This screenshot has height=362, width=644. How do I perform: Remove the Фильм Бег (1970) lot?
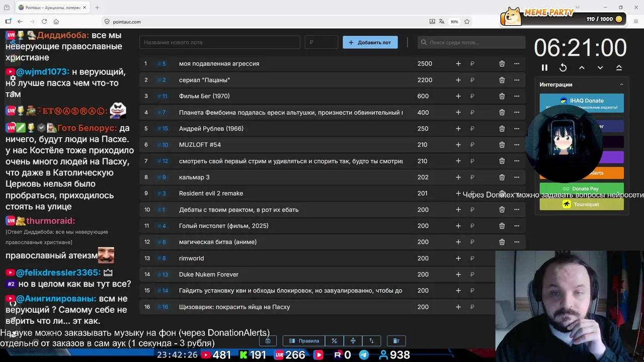(502, 96)
